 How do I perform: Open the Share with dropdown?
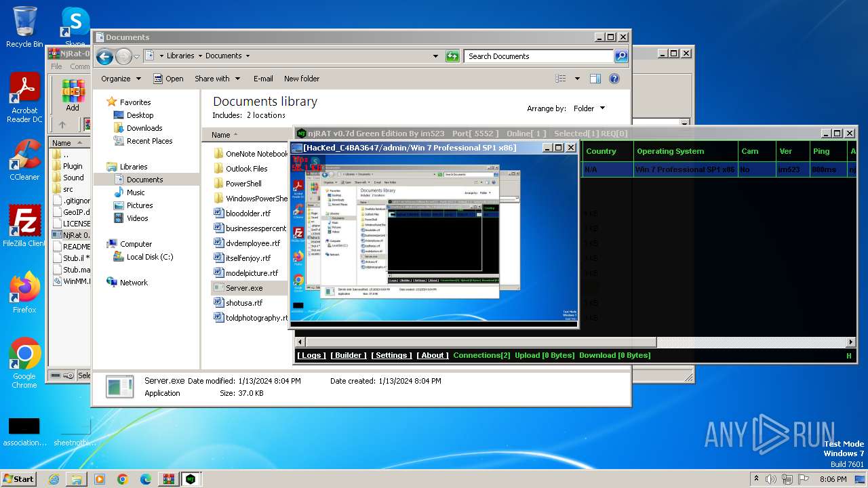pos(217,79)
